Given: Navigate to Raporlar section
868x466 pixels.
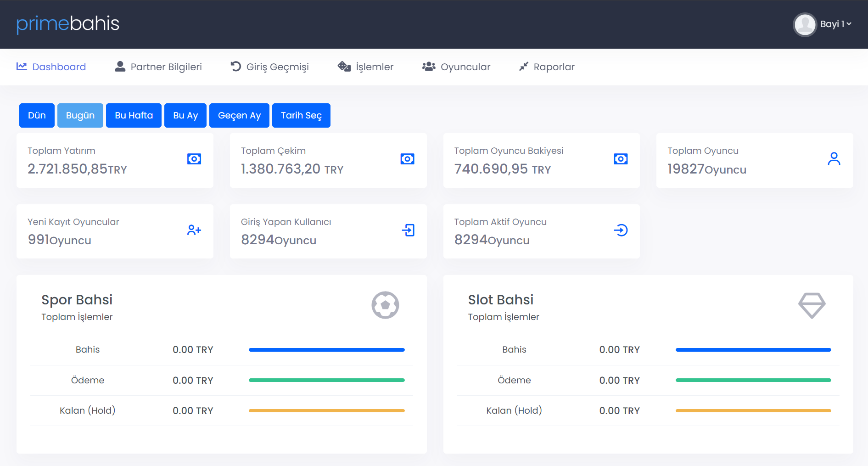Looking at the screenshot, I should (x=547, y=67).
